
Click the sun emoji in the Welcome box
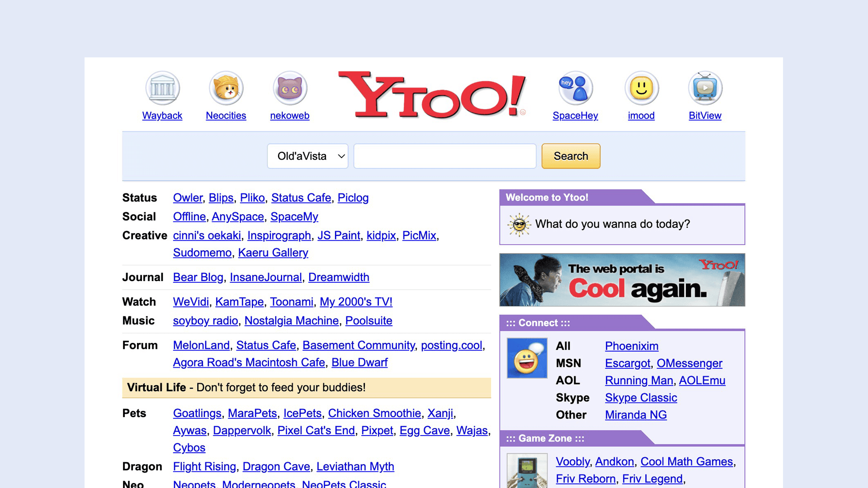(519, 224)
